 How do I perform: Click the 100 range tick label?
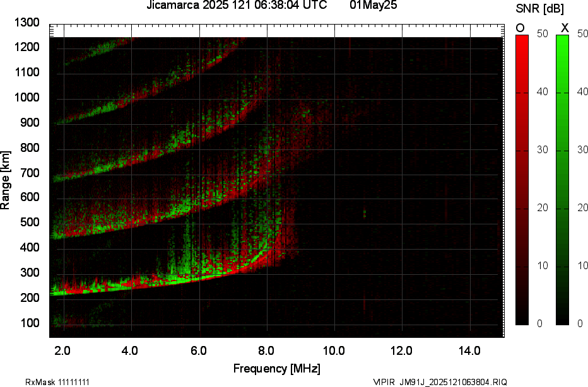[30, 323]
